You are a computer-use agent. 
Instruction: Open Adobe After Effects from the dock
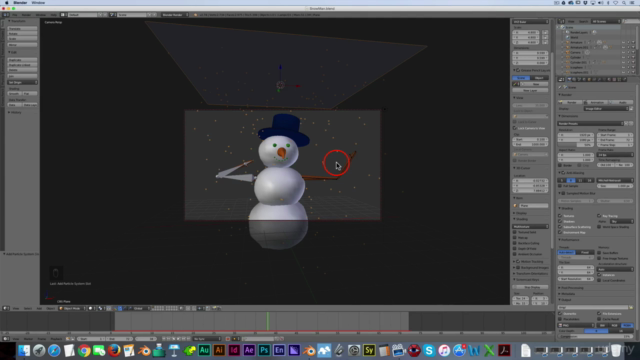click(x=249, y=350)
